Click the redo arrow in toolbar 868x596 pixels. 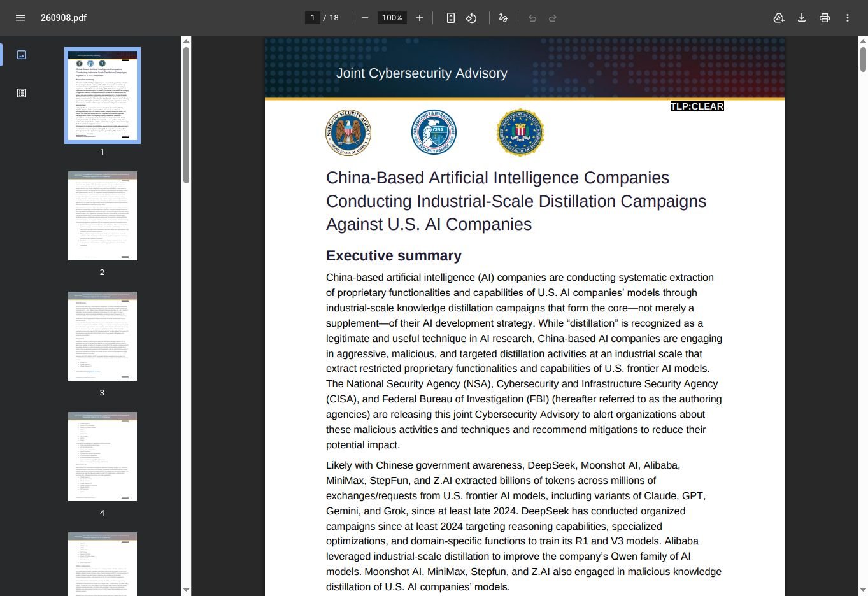point(553,18)
